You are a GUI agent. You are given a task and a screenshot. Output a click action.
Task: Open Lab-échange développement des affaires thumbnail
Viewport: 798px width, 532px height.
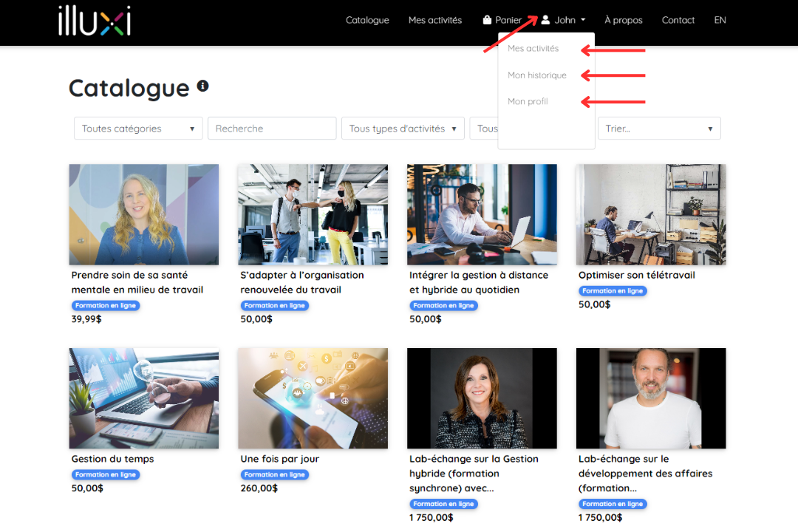point(651,398)
